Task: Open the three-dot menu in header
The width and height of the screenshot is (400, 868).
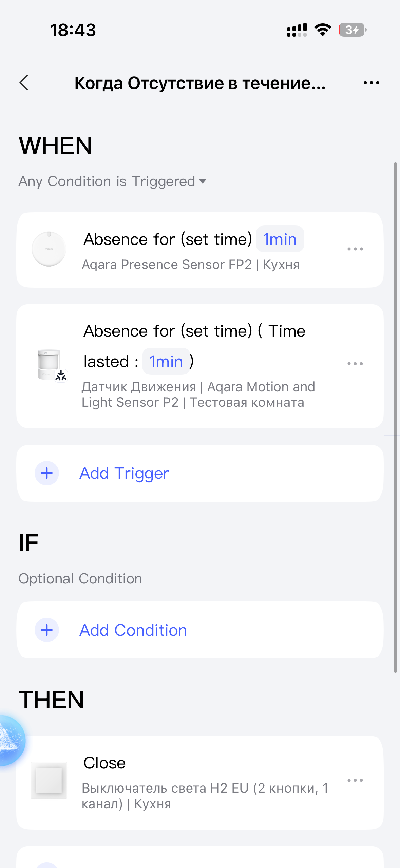Action: pos(371,83)
